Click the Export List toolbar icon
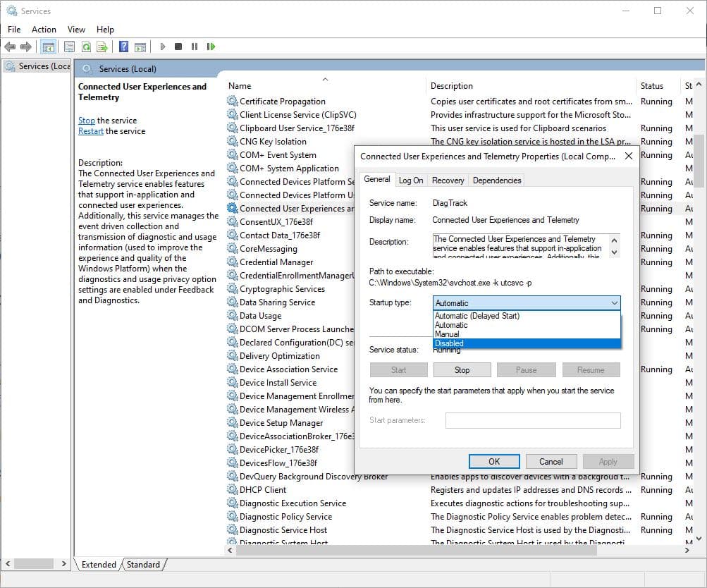This screenshot has width=707, height=588. click(102, 47)
